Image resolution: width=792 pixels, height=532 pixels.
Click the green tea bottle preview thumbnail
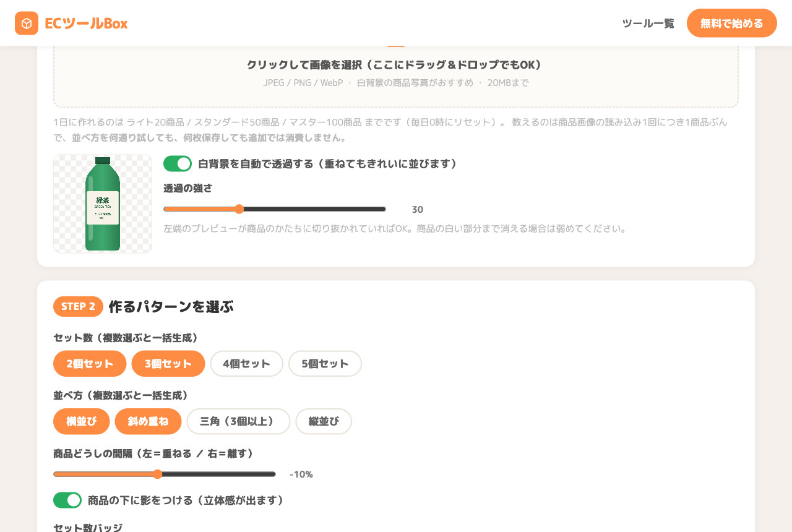point(103,204)
